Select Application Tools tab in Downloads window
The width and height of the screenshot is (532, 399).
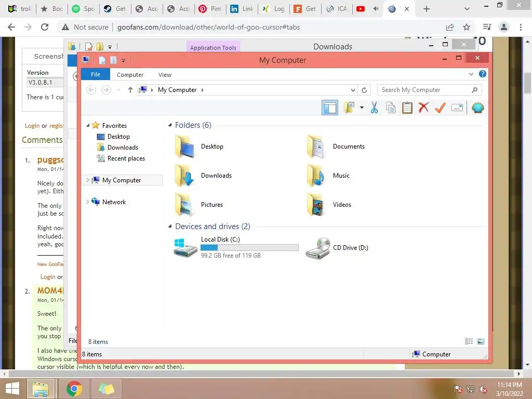[x=213, y=47]
